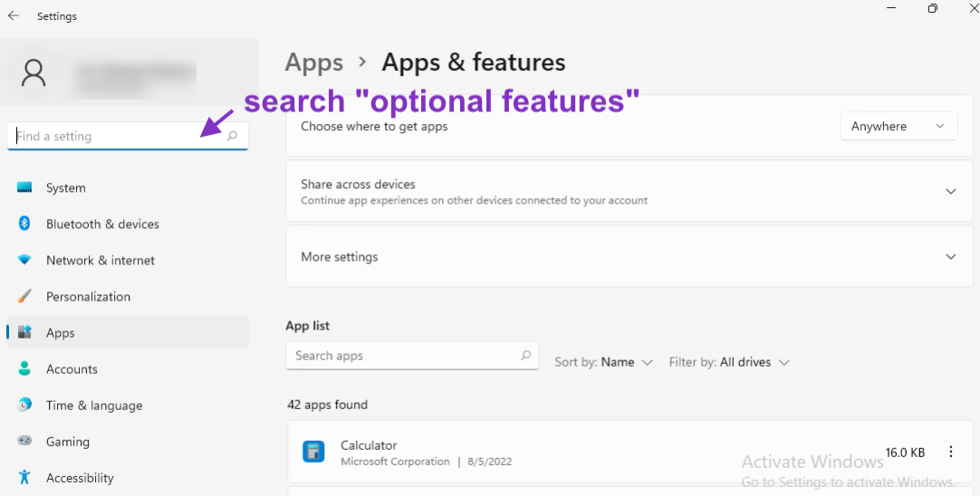
Task: Restore down the Settings window
Action: (933, 8)
